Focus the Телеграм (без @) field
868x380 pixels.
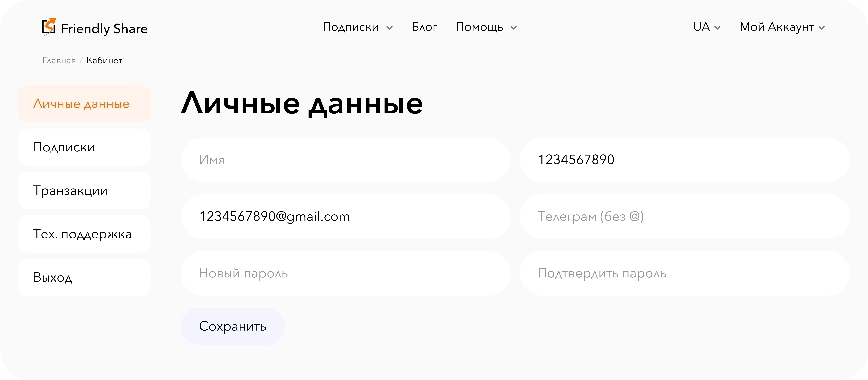click(684, 217)
